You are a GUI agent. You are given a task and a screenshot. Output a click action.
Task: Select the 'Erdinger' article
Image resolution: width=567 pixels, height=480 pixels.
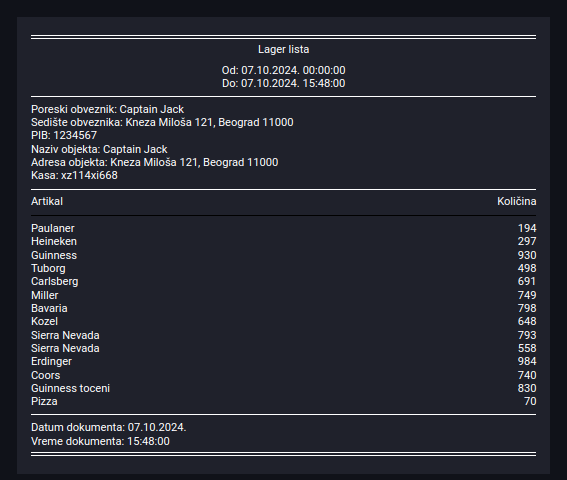click(51, 361)
